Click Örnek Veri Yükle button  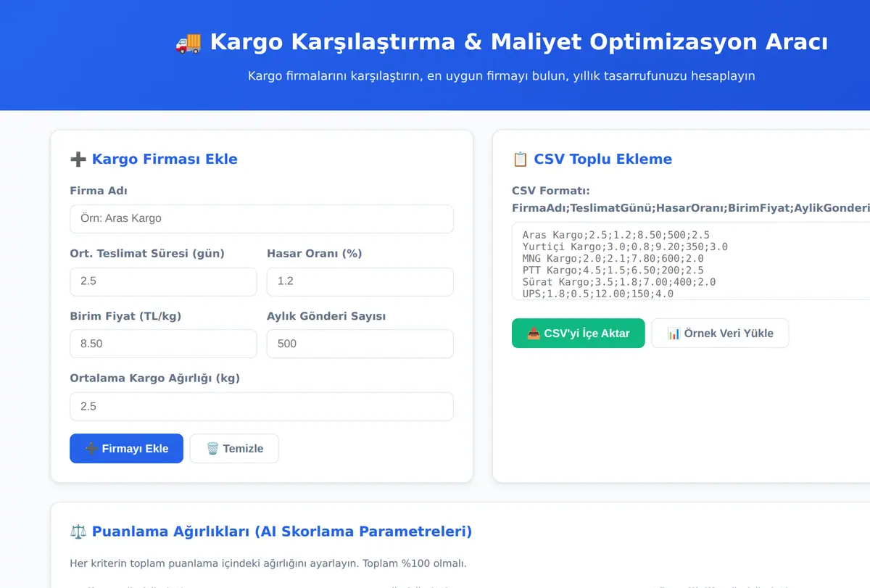point(720,334)
